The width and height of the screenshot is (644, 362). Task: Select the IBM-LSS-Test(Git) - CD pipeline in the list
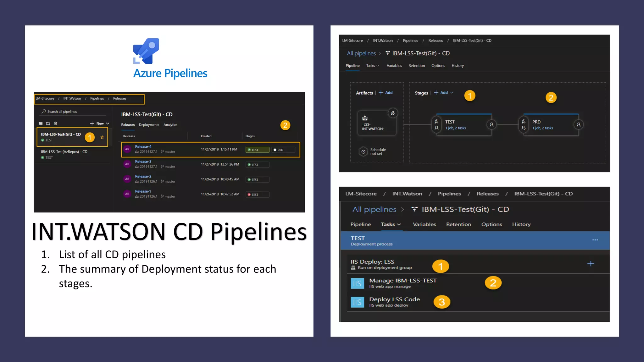coord(72,137)
